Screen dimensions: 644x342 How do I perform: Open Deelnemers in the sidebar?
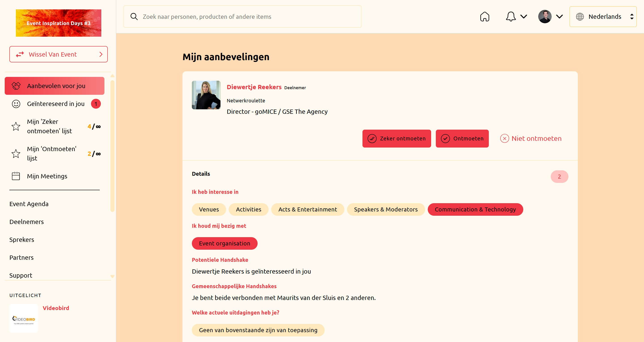tap(27, 222)
